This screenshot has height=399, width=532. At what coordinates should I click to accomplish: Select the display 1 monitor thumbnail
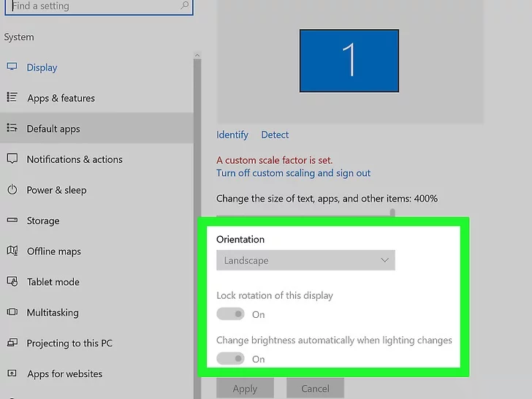pos(349,60)
